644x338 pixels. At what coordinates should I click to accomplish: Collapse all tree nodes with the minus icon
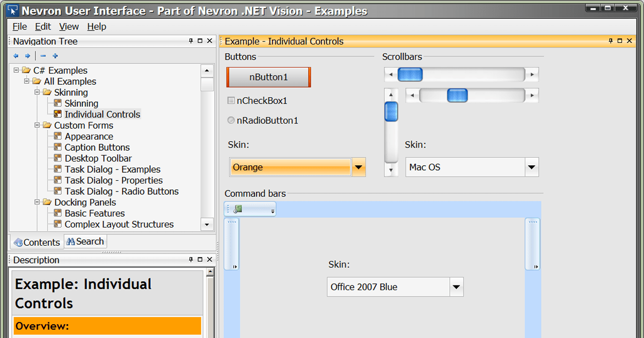[43, 56]
